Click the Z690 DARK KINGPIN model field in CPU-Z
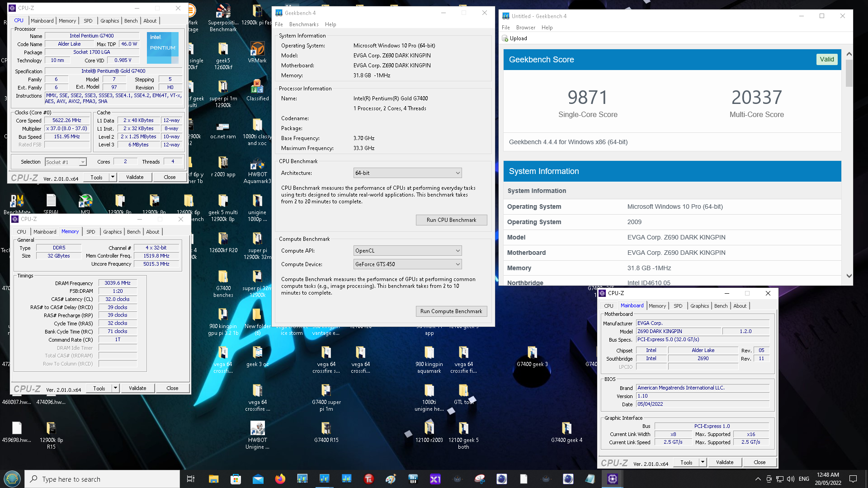The image size is (868, 488). tap(678, 332)
